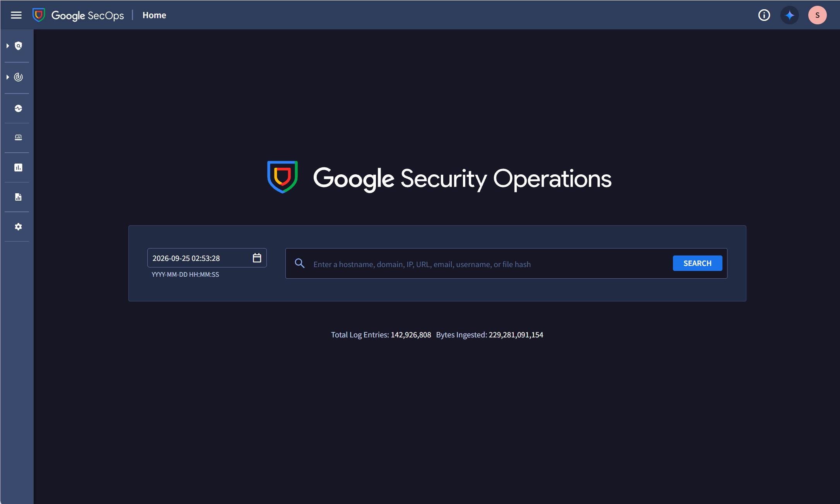Select the shield magnifier sidebar icon
840x504 pixels.
[x=18, y=46]
